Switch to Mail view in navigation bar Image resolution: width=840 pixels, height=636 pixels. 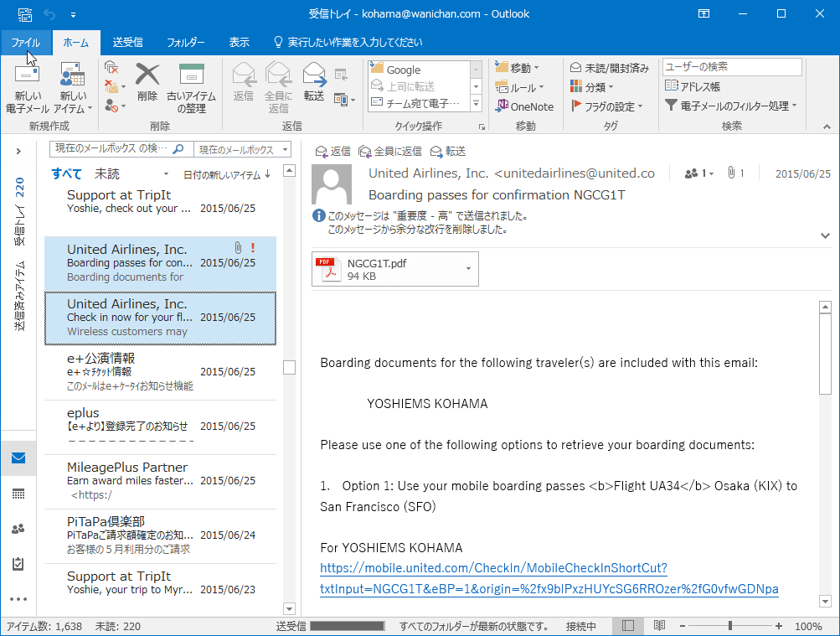tap(18, 458)
